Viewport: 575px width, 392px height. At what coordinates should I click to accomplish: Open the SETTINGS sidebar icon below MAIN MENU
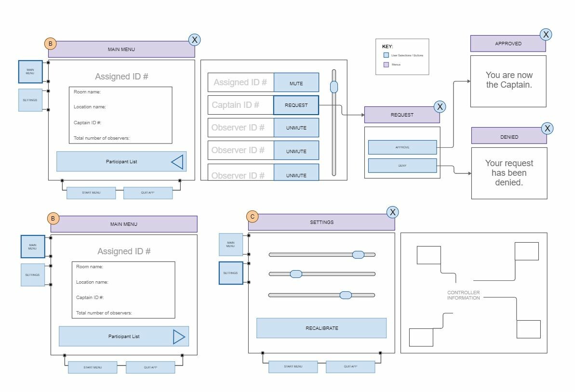point(30,100)
